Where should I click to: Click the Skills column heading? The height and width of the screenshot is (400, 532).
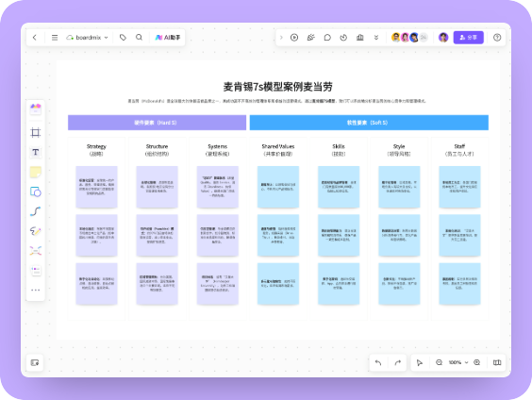pos(339,150)
